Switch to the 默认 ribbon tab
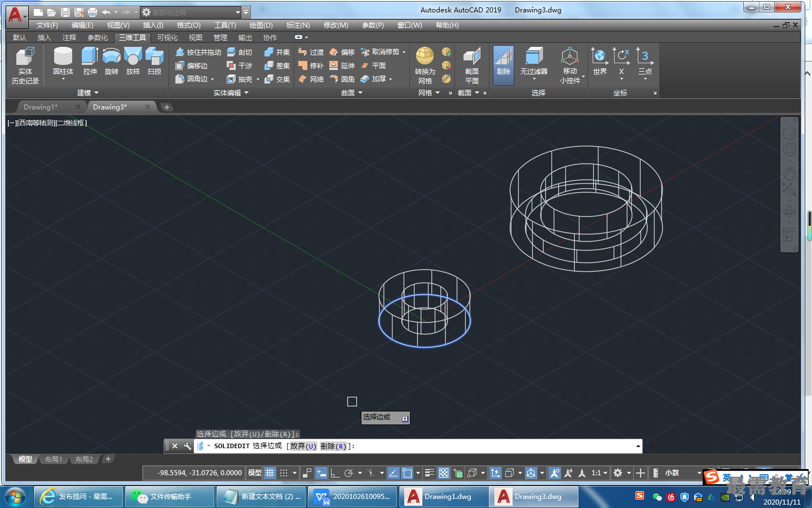812x508 pixels. click(20, 38)
